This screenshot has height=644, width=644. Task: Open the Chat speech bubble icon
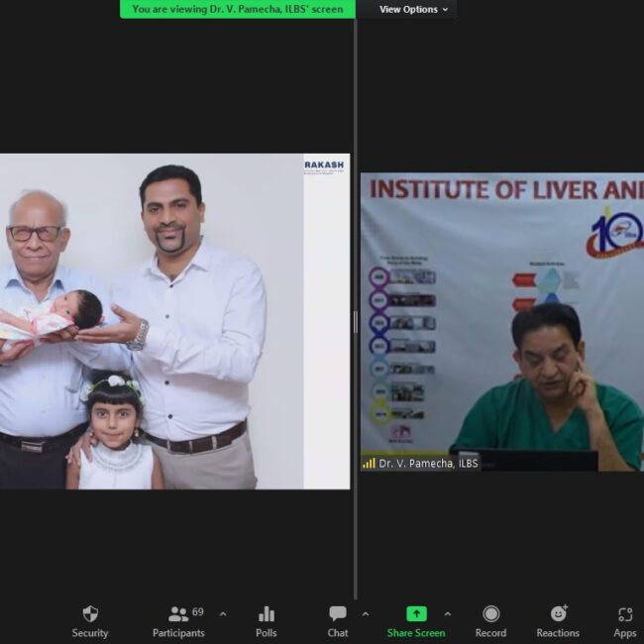338,614
